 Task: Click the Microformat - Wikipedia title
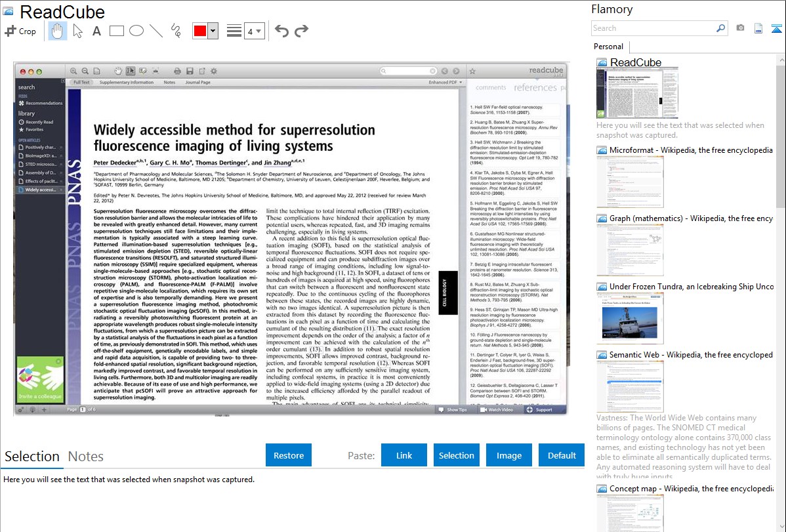click(x=691, y=150)
